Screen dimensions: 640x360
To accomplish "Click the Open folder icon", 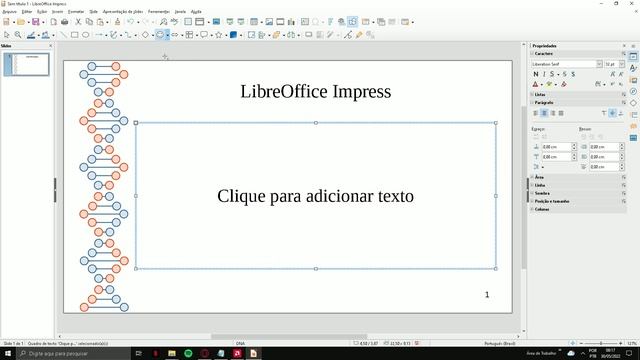I will pos(21,22).
